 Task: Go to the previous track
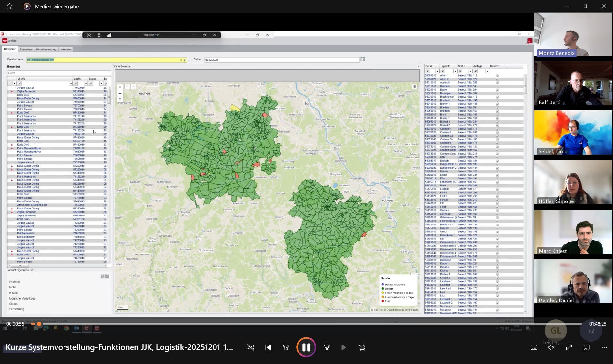pos(268,347)
